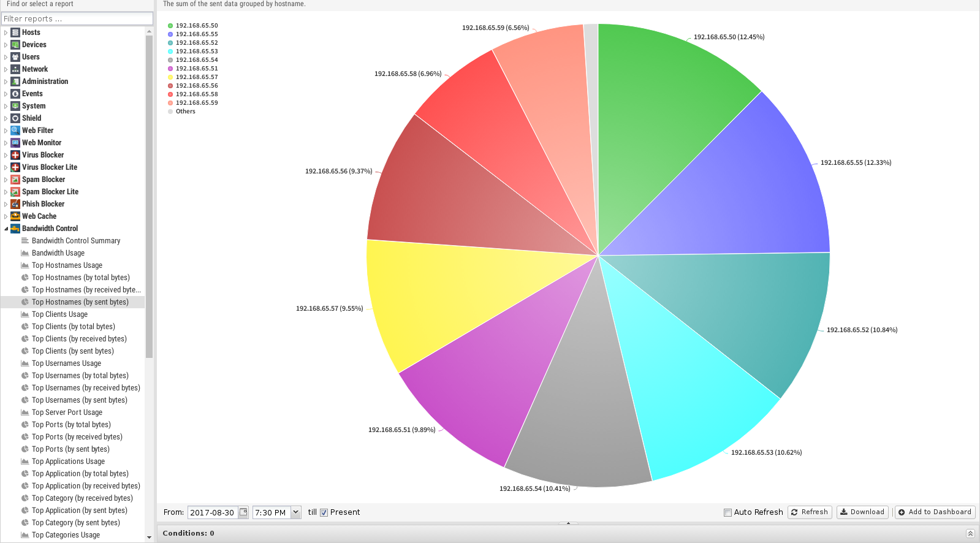Click the Virus Blocker icon

tap(15, 155)
